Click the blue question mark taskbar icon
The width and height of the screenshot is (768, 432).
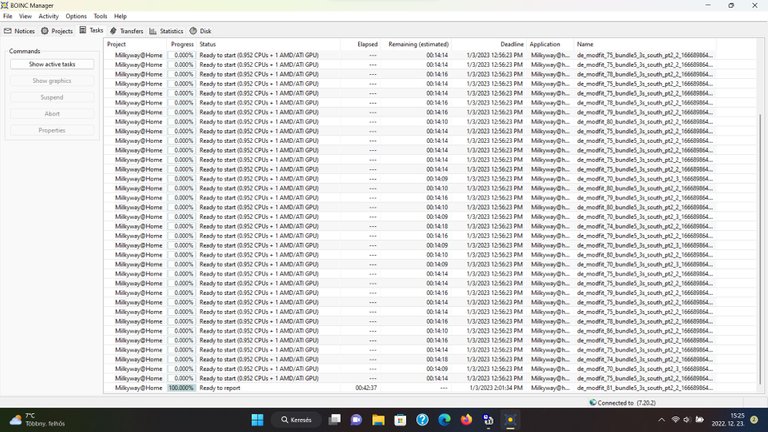422,420
